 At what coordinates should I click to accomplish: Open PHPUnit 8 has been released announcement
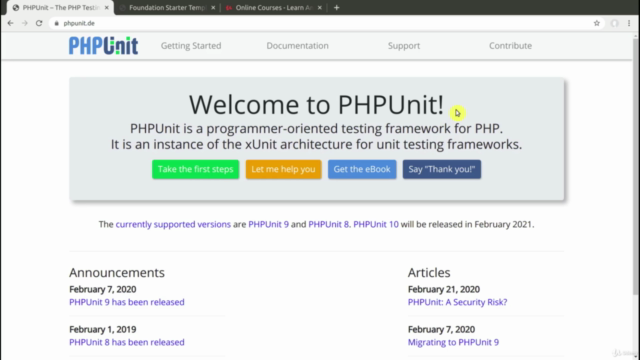127,342
